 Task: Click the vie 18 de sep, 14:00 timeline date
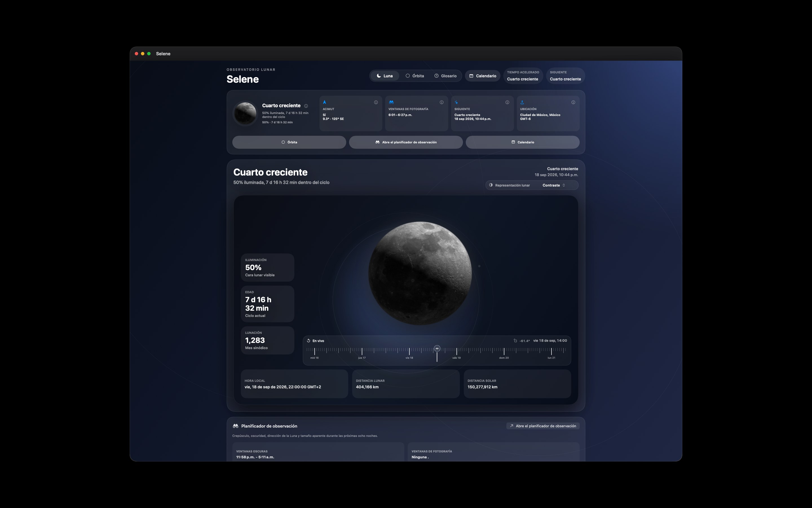point(550,341)
